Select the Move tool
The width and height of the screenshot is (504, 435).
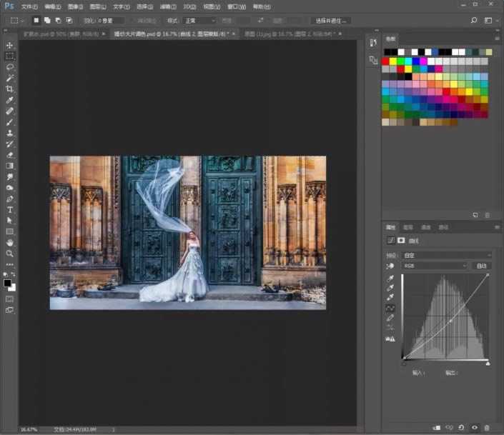click(x=10, y=45)
